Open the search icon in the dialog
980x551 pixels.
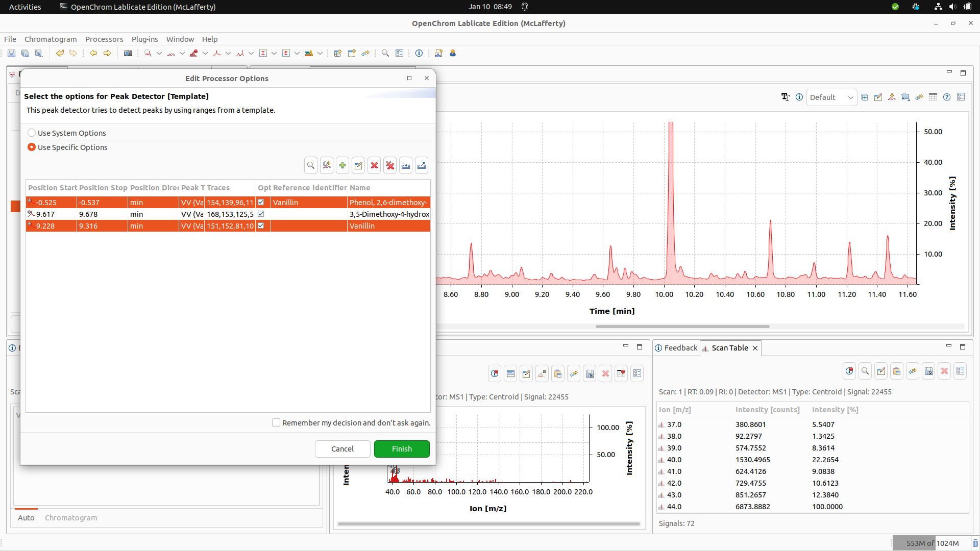point(310,165)
